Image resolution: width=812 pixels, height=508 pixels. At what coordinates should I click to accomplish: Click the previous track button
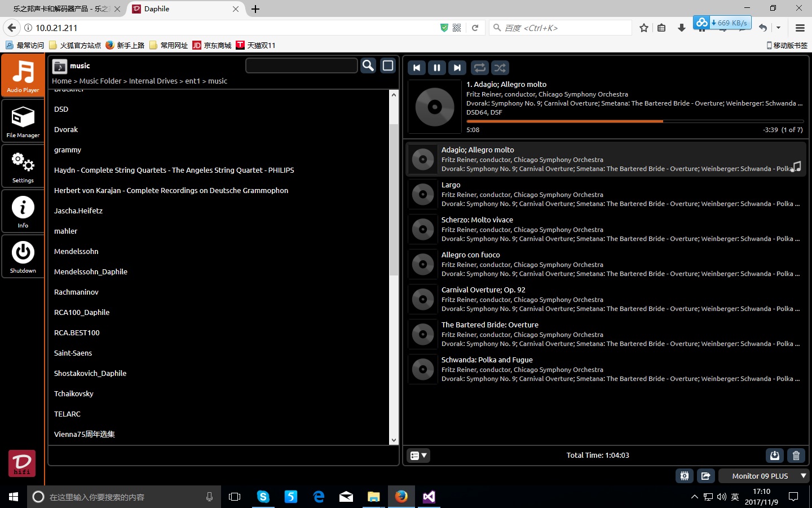tap(417, 68)
